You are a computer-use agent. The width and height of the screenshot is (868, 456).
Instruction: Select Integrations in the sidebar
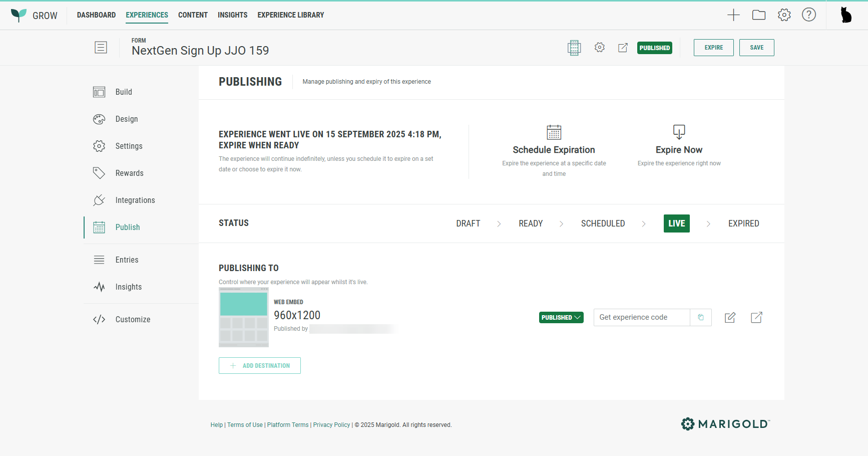[135, 200]
